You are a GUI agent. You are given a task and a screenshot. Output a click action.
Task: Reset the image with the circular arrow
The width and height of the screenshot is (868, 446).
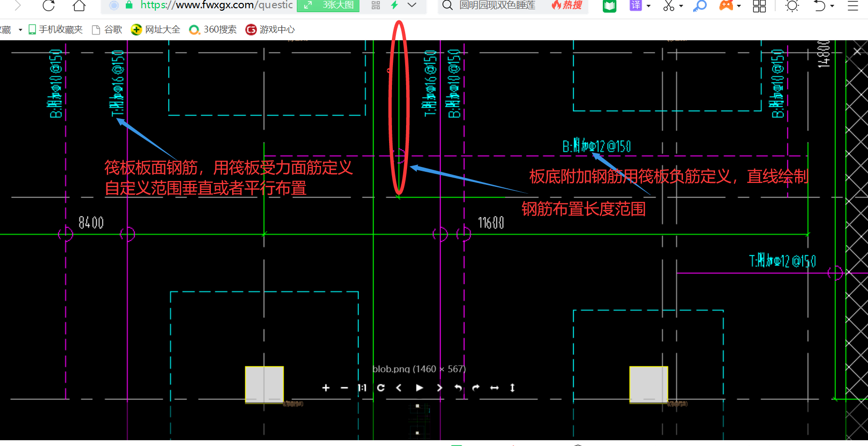(381, 388)
